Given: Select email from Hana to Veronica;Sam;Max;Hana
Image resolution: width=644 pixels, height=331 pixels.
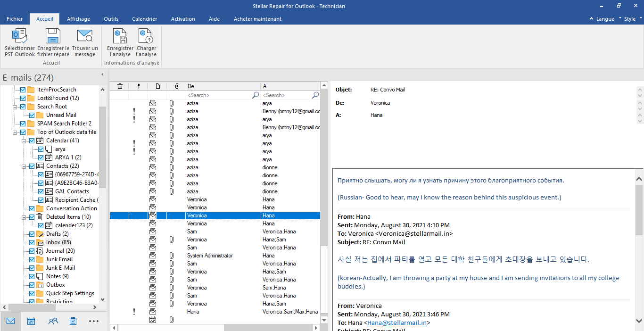Looking at the screenshot, I should pos(215,312).
